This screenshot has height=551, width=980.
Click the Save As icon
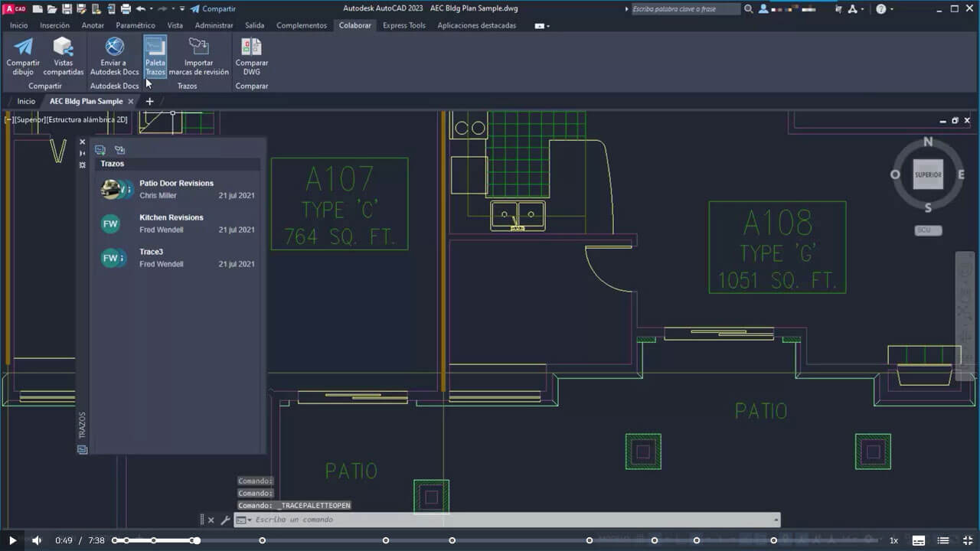coord(82,9)
